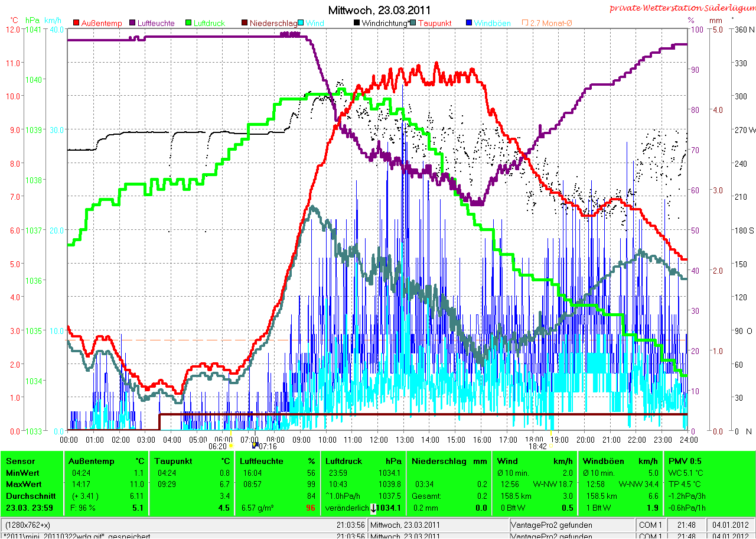Click the green Luftdruck legend square
The image size is (756, 539).
[x=189, y=23]
